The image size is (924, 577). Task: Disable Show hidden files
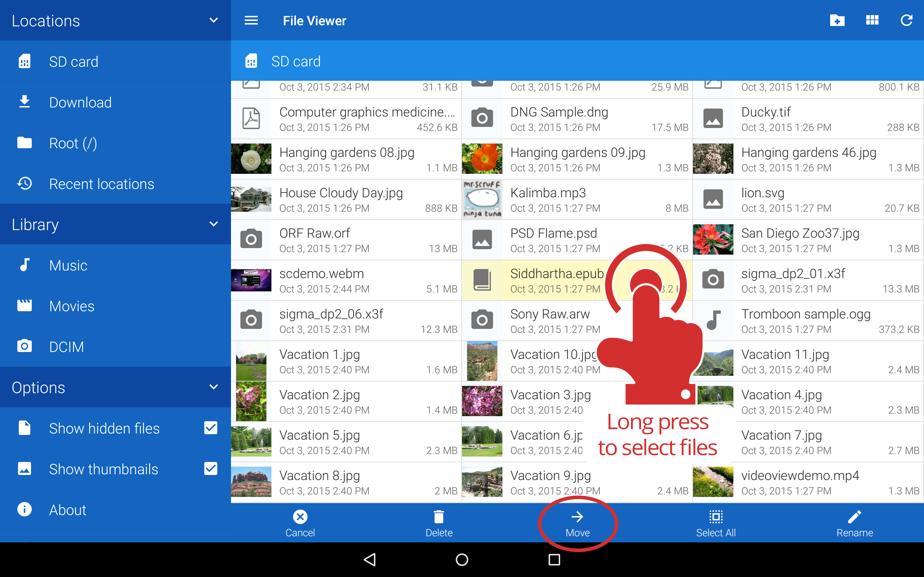(x=211, y=428)
